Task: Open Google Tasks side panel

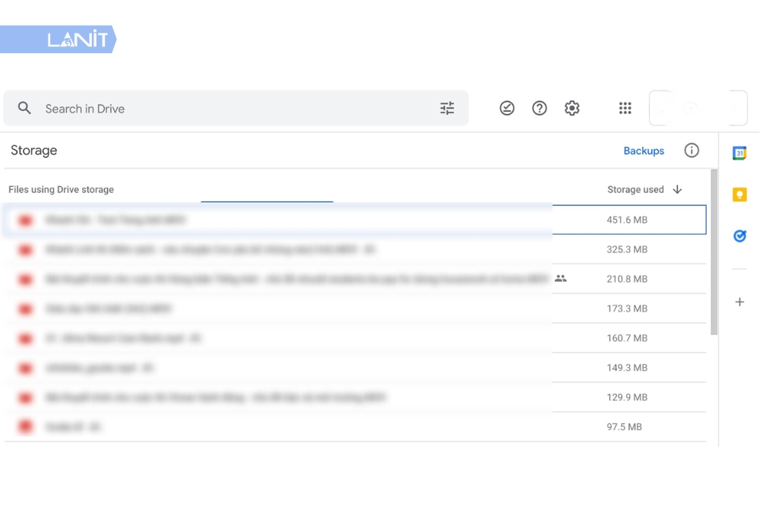Action: pos(739,236)
